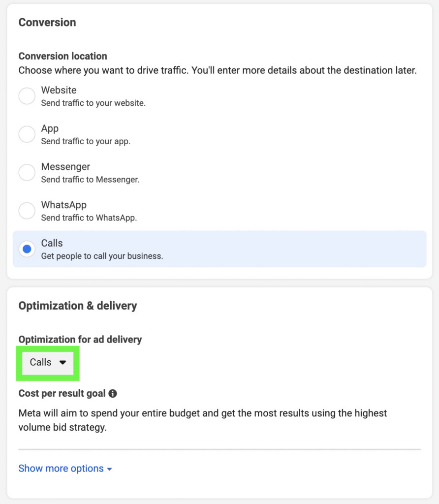Click the filled blue radio indicator for Calls

point(27,249)
